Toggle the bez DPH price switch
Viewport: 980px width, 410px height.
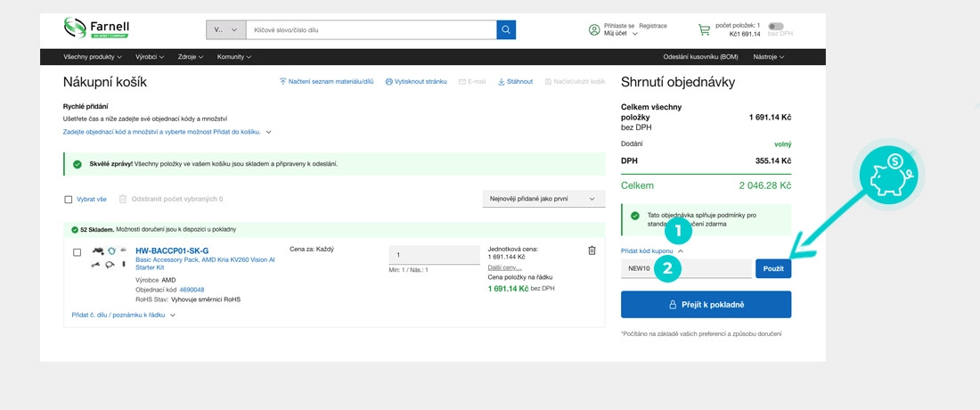click(x=775, y=26)
